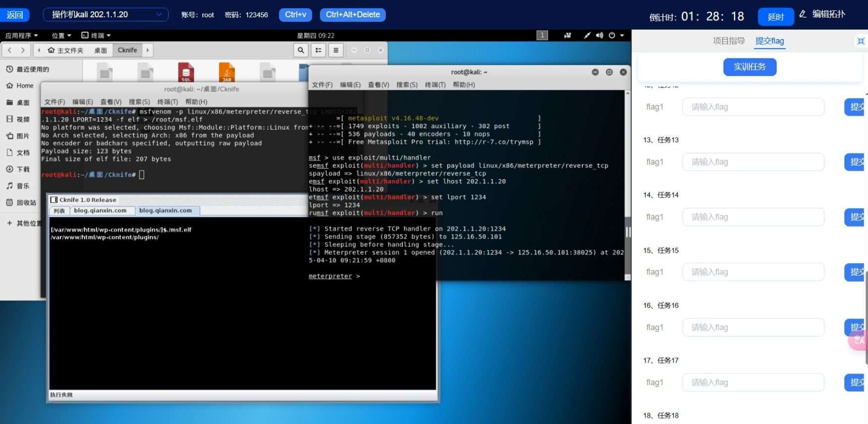Screen dimensions: 868x424
Task: Click the flag1 input for 任务15
Action: pos(753,272)
